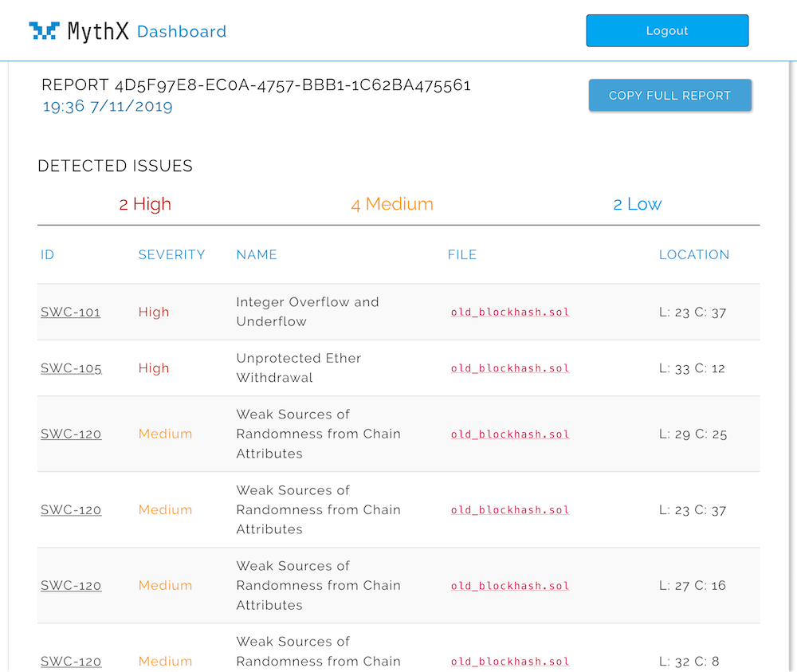Copy the full report to clipboard
This screenshot has height=672, width=797.
coord(670,95)
